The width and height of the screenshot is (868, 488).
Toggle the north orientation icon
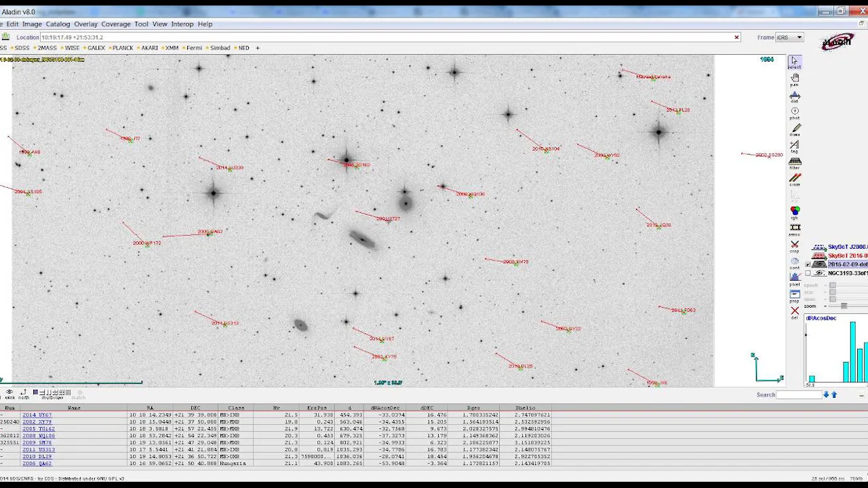[24, 393]
